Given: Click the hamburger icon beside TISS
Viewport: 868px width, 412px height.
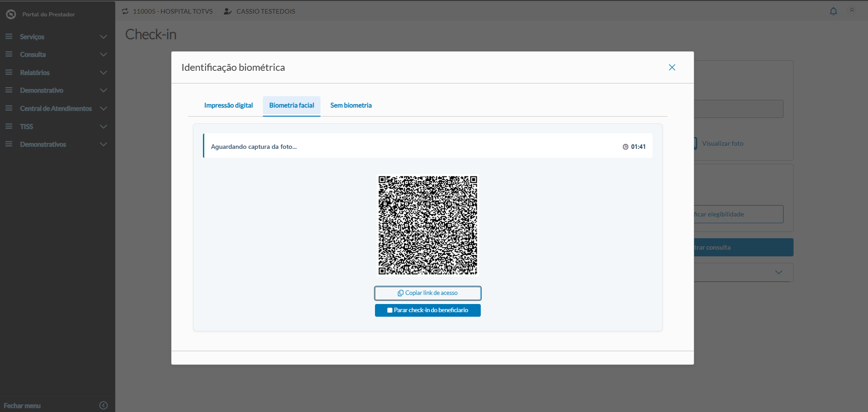Looking at the screenshot, I should pyautogui.click(x=9, y=126).
